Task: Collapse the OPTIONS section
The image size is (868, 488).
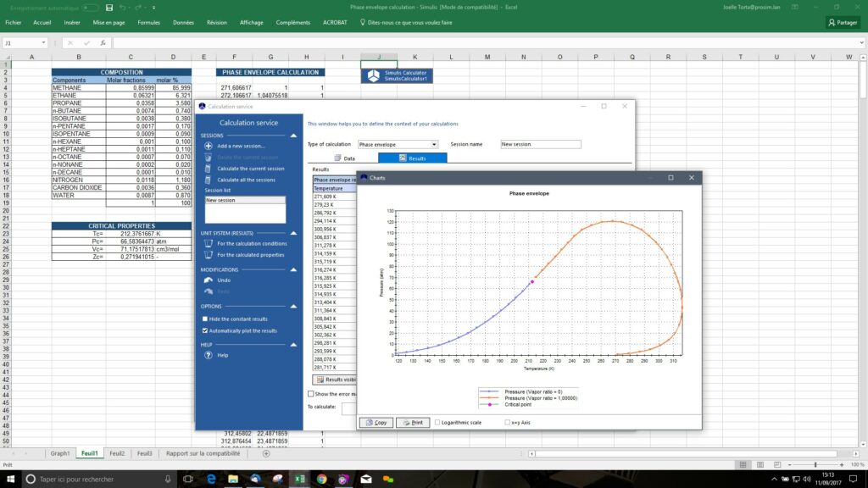Action: [293, 307]
